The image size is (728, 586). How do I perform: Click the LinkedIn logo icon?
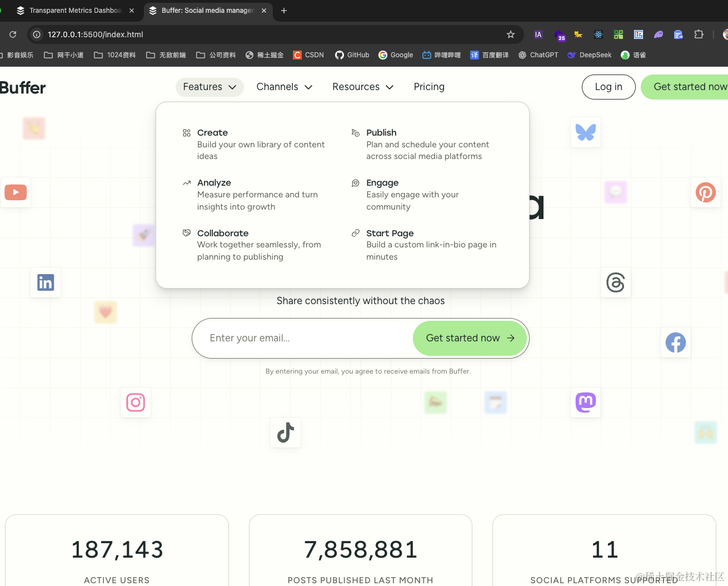[46, 282]
